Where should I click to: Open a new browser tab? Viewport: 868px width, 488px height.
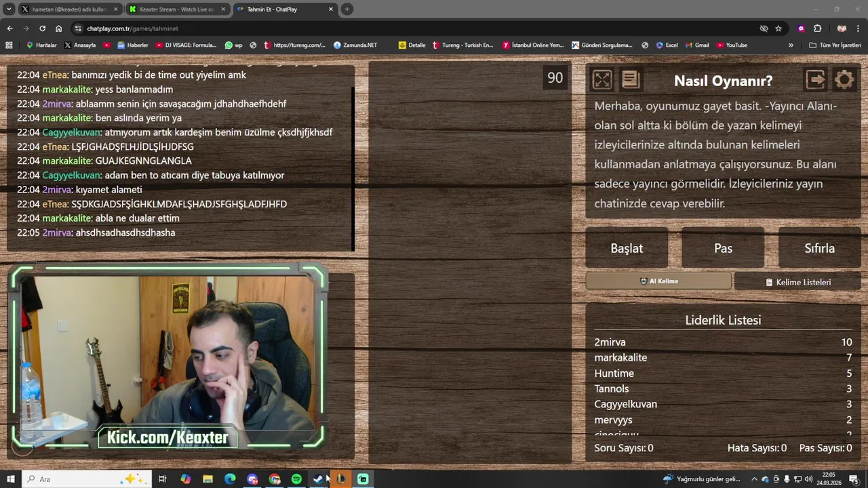pos(347,9)
